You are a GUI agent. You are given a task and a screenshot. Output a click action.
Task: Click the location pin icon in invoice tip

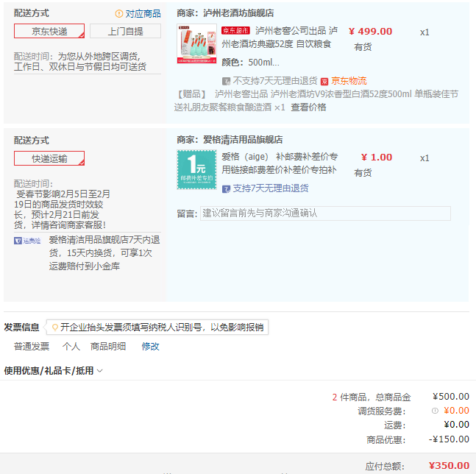pyautogui.click(x=54, y=327)
